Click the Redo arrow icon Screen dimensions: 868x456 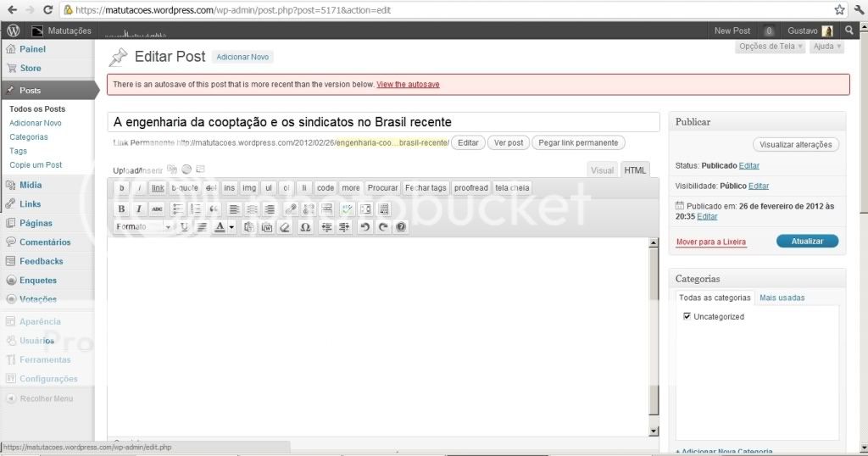pyautogui.click(x=383, y=227)
